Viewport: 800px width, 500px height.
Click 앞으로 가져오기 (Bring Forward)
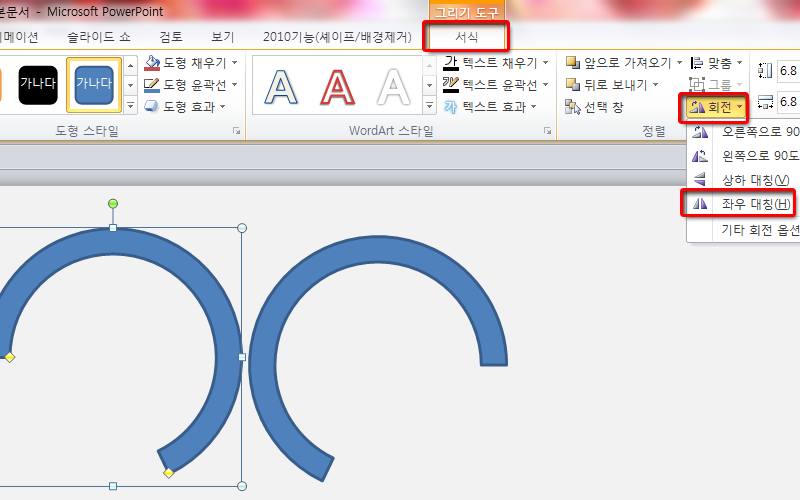tap(618, 62)
